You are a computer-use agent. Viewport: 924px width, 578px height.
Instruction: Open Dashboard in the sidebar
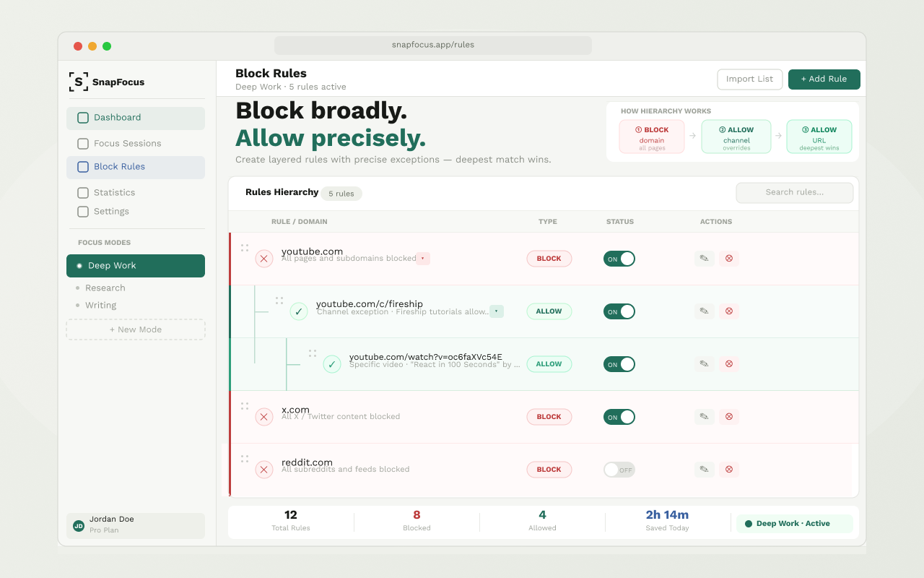(x=136, y=118)
